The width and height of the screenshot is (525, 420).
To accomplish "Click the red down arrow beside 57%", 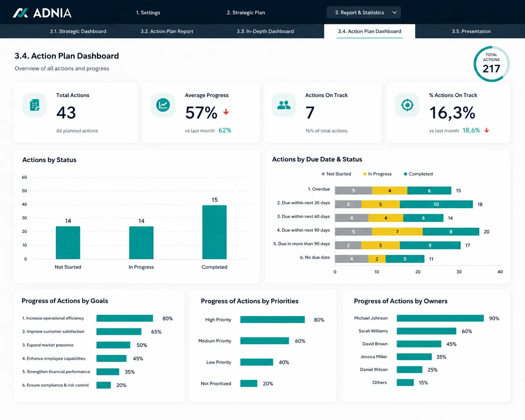I will (x=226, y=112).
